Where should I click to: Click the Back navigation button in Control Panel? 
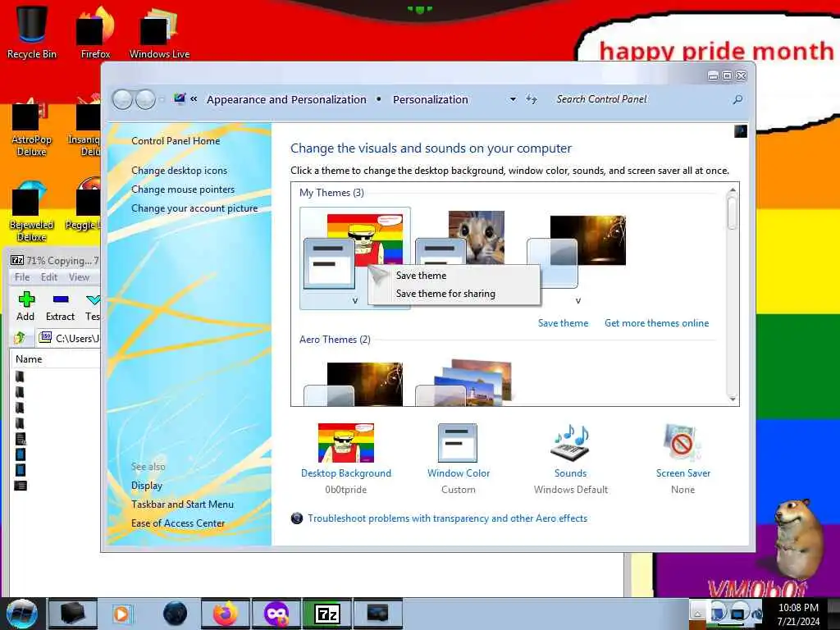[123, 99]
